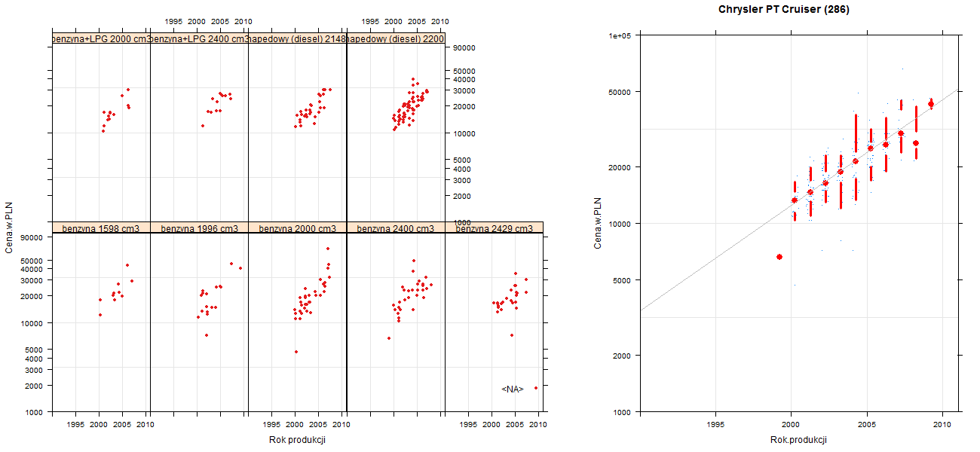Click the "2000" price tick on the Chrysler plot
The height and width of the screenshot is (452, 980).
pos(623,355)
